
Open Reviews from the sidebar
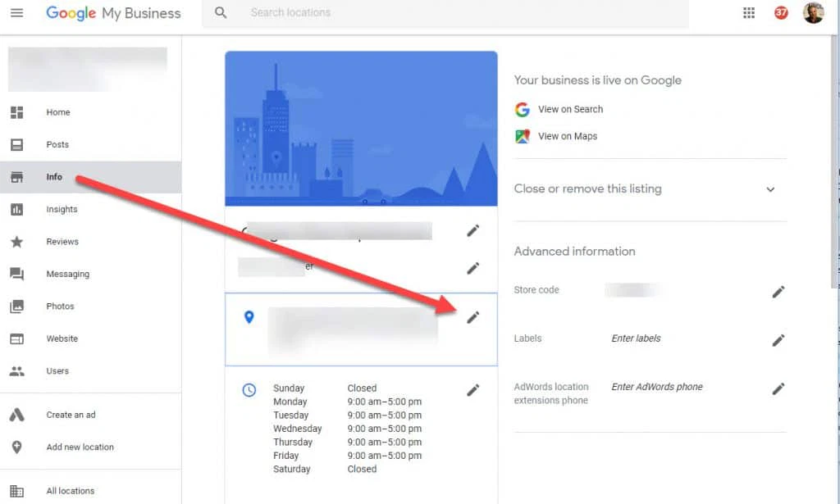point(62,242)
